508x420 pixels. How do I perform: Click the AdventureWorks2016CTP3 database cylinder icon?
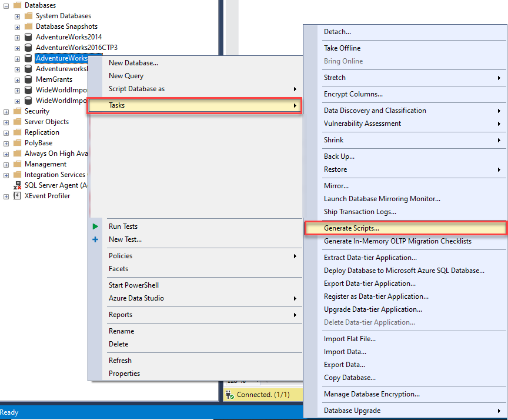click(28, 48)
